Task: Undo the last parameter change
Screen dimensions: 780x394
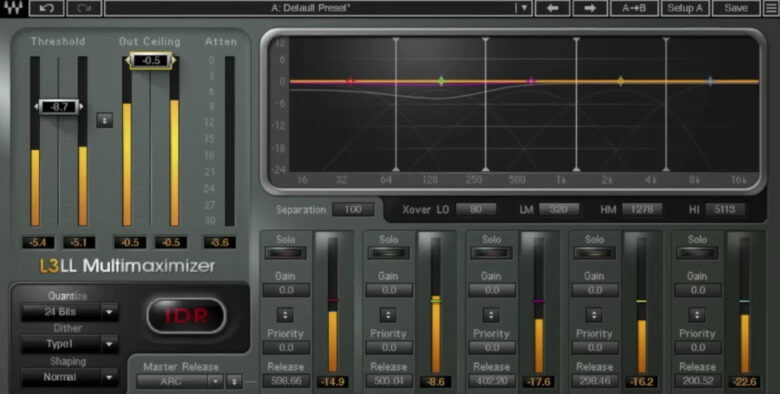Action: click(x=46, y=8)
